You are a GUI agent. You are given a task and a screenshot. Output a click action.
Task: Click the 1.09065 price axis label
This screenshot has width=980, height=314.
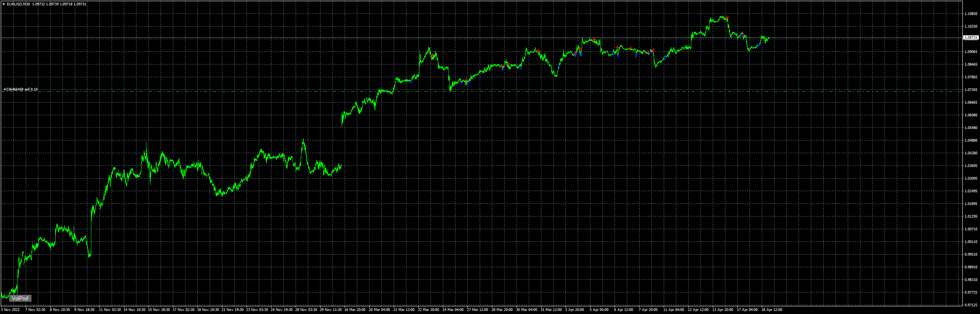pos(970,52)
